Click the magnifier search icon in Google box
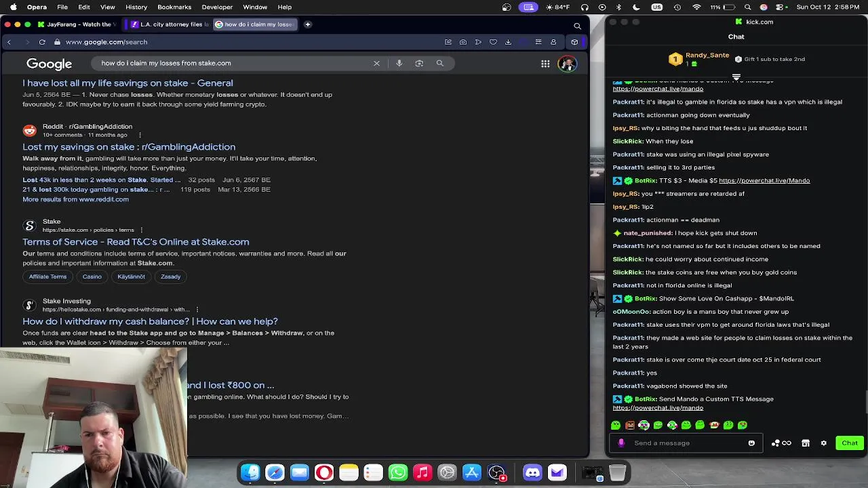 [x=439, y=63]
